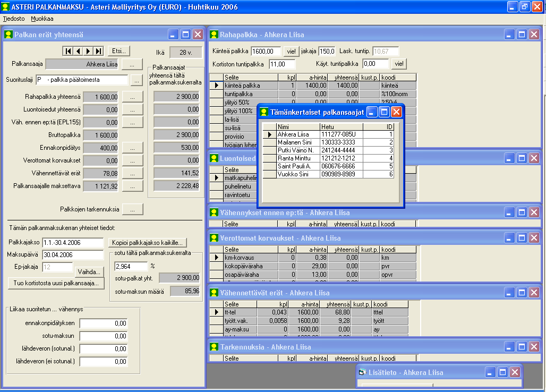Click ay-maksu row in Vähennettävät erät
The image size is (546, 392).
point(309,329)
